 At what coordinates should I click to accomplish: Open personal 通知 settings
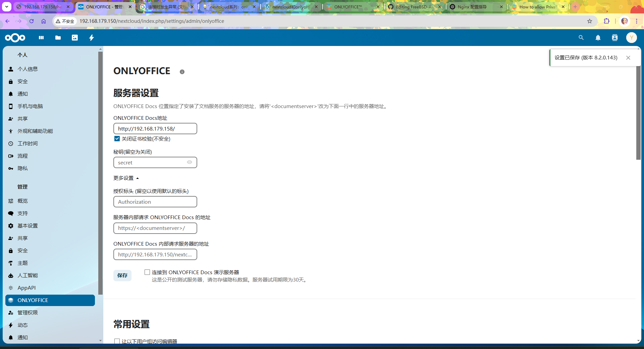(x=50, y=94)
